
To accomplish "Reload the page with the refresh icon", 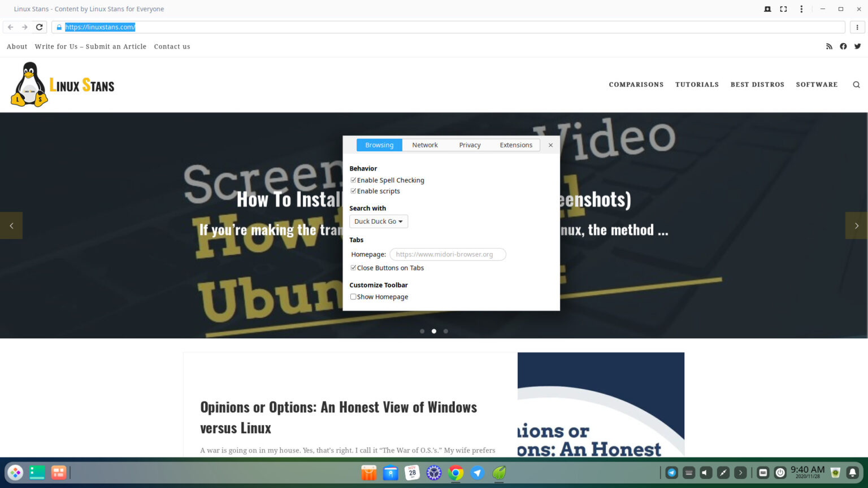I will (x=39, y=27).
